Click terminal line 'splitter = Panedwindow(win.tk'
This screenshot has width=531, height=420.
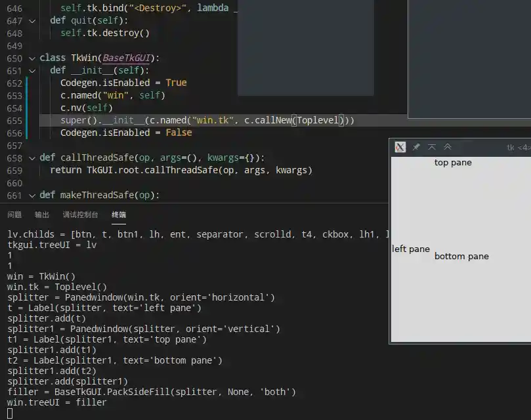pyautogui.click(x=141, y=297)
